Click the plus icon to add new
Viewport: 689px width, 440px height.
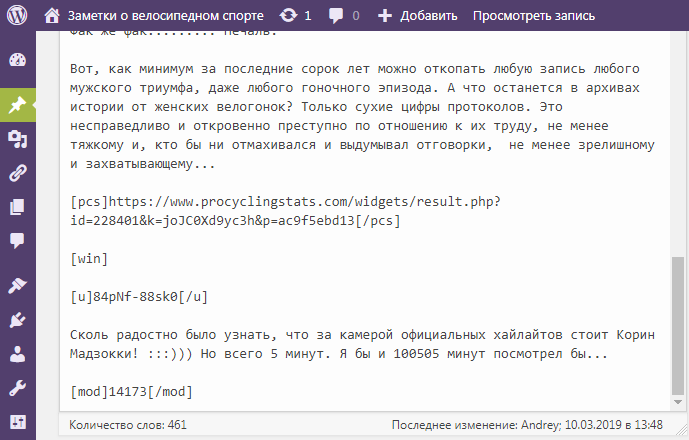point(384,16)
